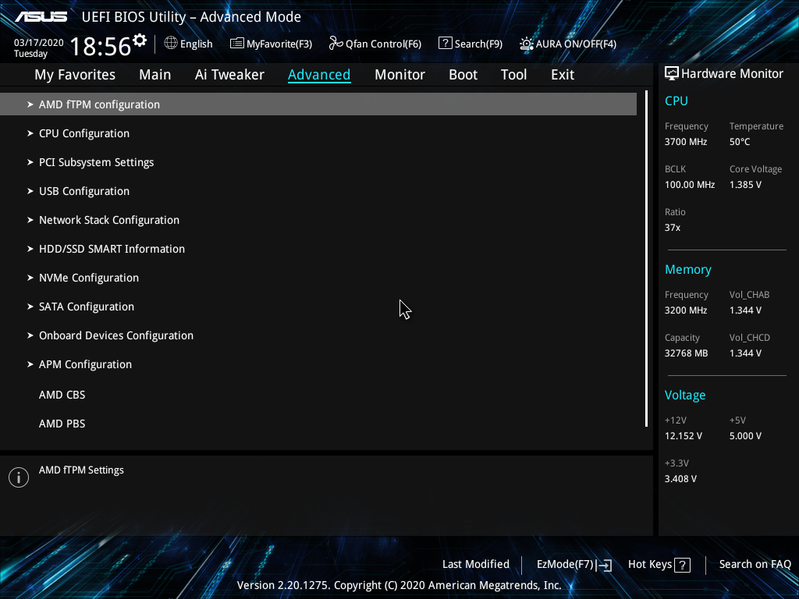Click the +3.3V value 3.408 V
This screenshot has height=599, width=799.
coord(681,479)
